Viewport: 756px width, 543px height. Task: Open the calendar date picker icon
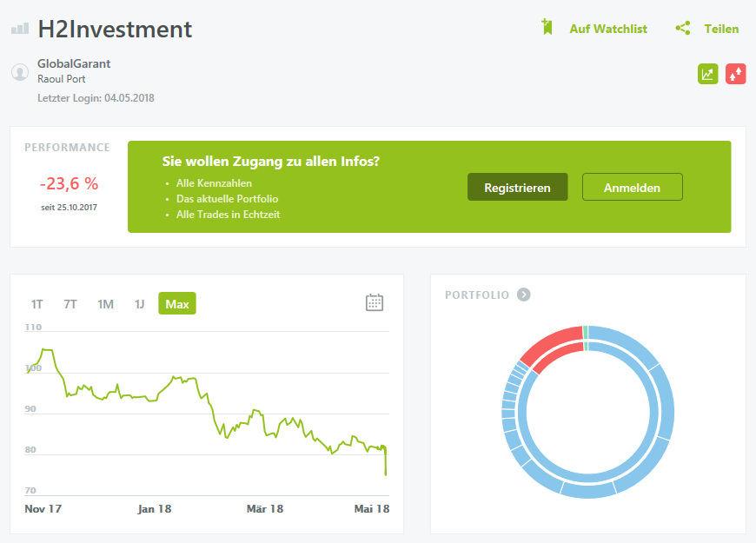coord(375,302)
